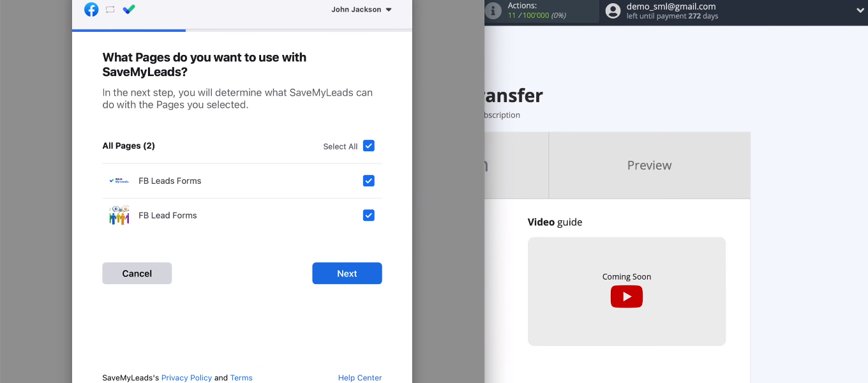Toggle the Select All checkbox
This screenshot has width=868, height=383.
[368, 146]
